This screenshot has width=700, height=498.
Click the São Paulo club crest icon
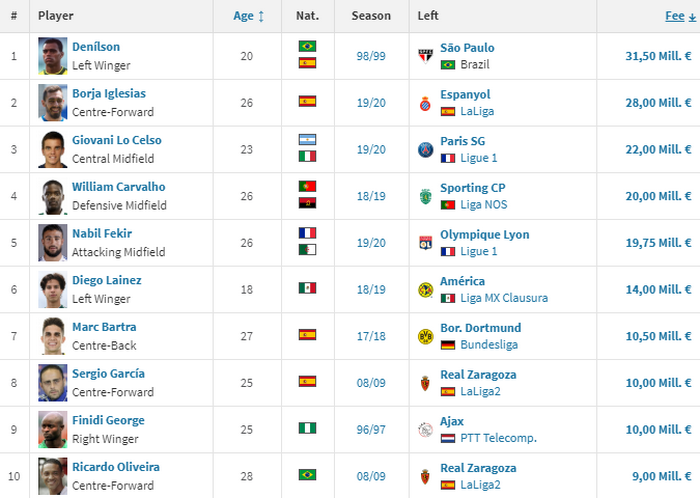pos(425,56)
